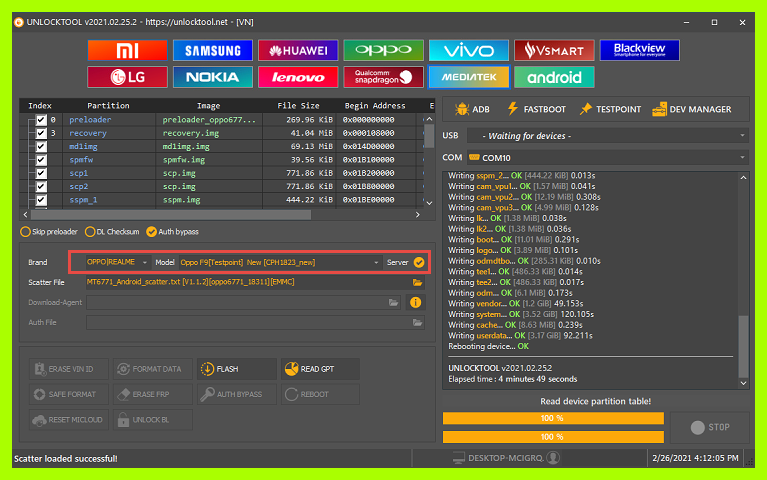Click the UnlockTool app icon in title bar

click(x=19, y=22)
